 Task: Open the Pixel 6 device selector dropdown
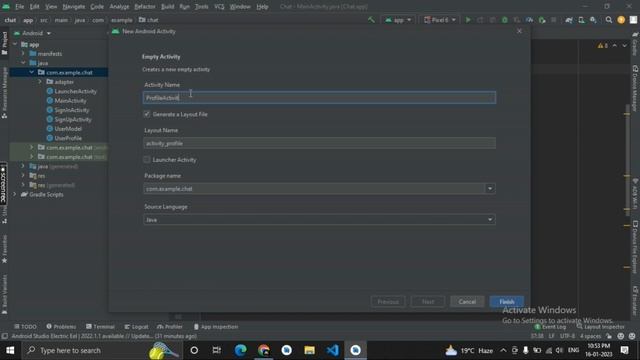pyautogui.click(x=439, y=20)
